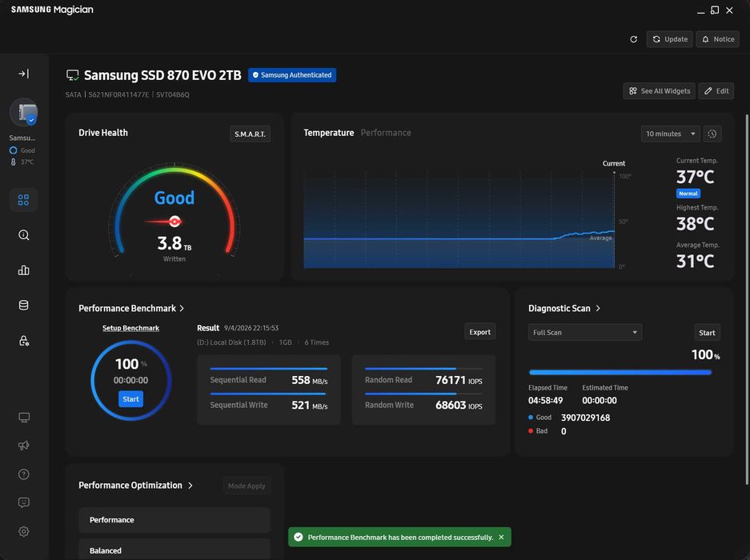The width and height of the screenshot is (750, 560).
Task: Click the 04:58:49 elapsed time value
Action: [x=545, y=400]
